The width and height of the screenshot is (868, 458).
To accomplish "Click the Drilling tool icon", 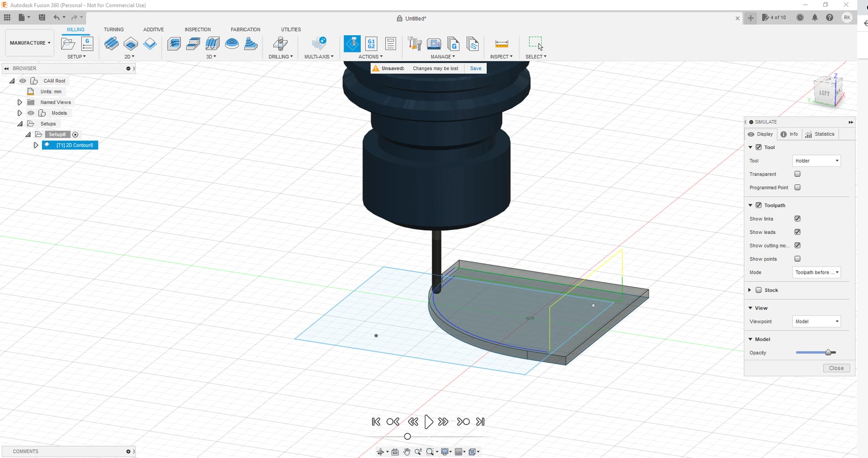I will (x=280, y=44).
